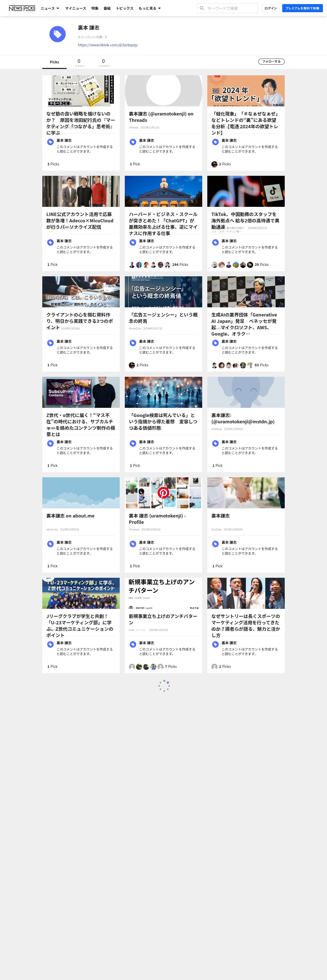The height and width of the screenshot is (980, 327).
Task: Click commenter tag icon on Pinterest Profile card
Action: click(133, 544)
